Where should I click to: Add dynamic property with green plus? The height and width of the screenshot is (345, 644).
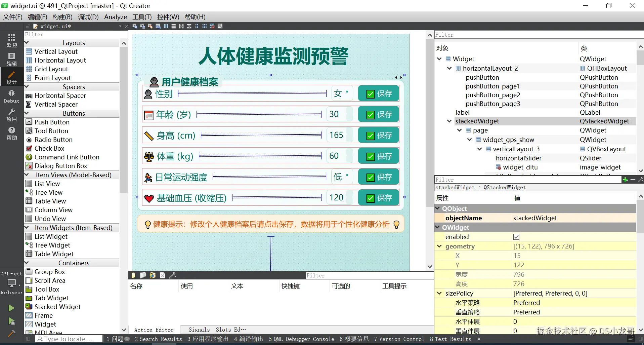625,180
